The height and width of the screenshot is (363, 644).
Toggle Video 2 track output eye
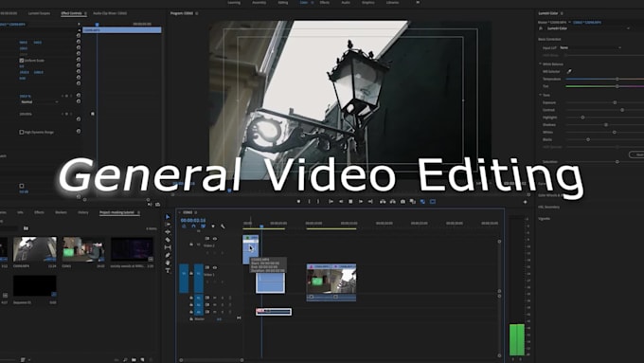pyautogui.click(x=214, y=239)
